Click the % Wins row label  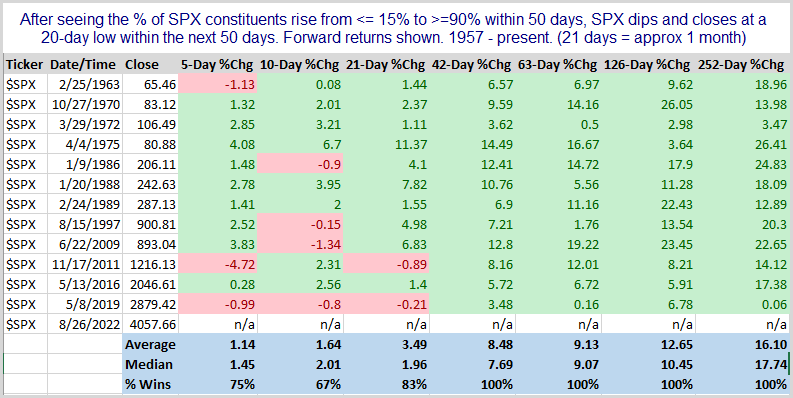click(148, 384)
